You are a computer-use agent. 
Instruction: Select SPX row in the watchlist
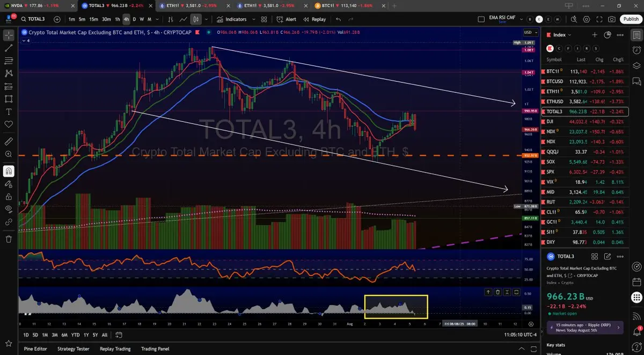click(586, 171)
